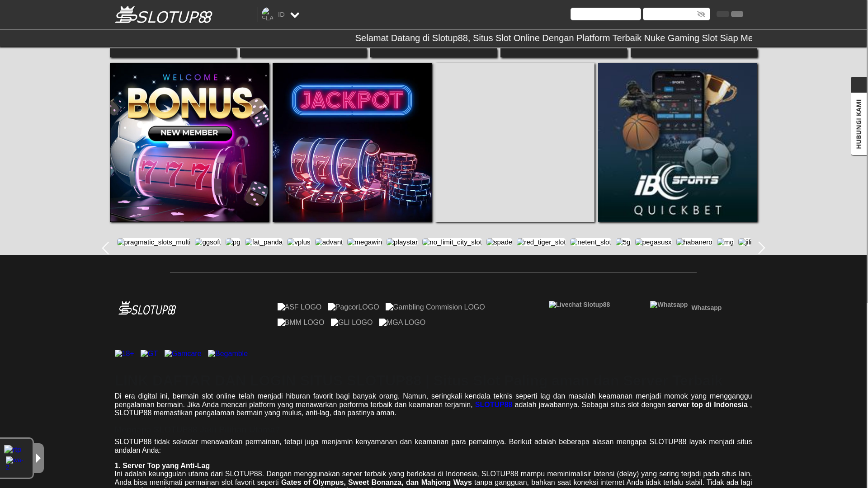The image size is (868, 488).
Task: Select pragmatic_slots_multi provider
Action: click(x=154, y=242)
